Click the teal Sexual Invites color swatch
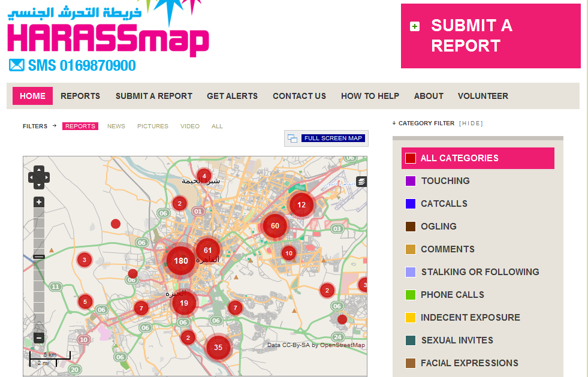Image resolution: width=588 pixels, height=377 pixels. 411,340
